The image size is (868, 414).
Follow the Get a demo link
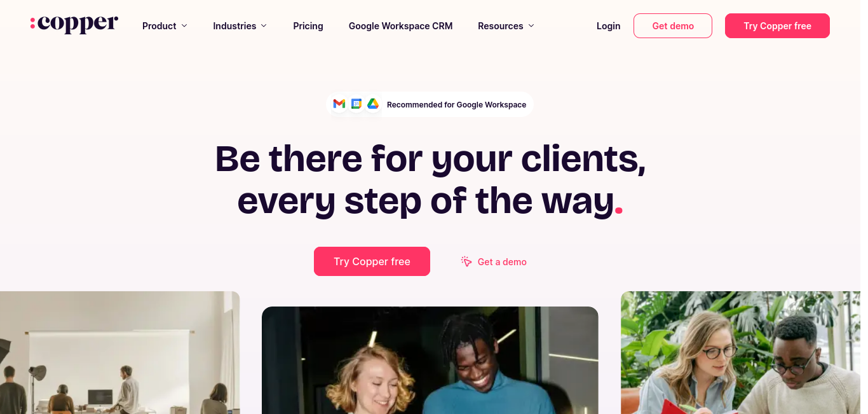(x=502, y=262)
